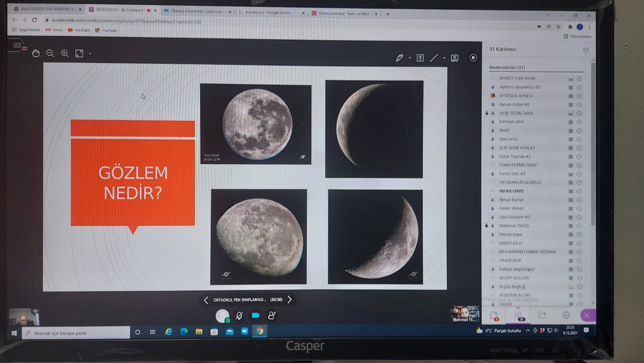Bookmark this page with star icon

click(x=558, y=27)
